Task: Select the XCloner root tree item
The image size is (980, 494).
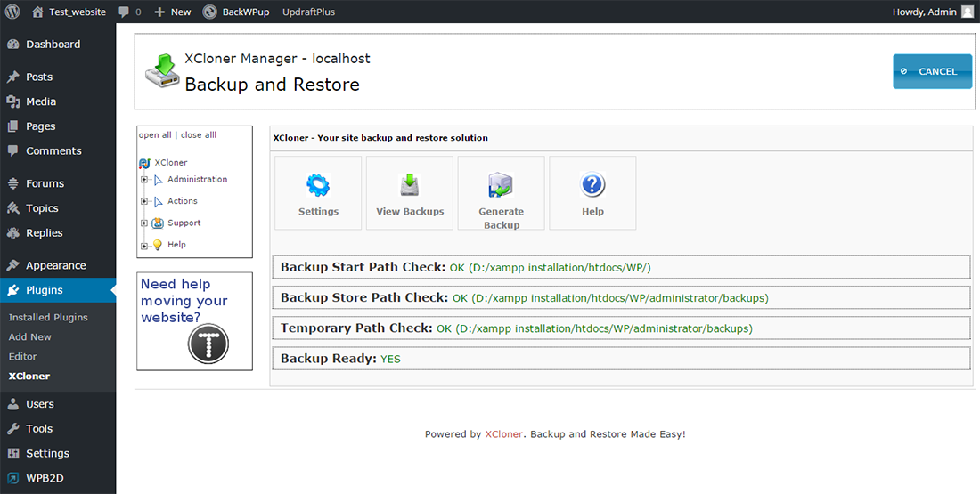Action: click(170, 163)
